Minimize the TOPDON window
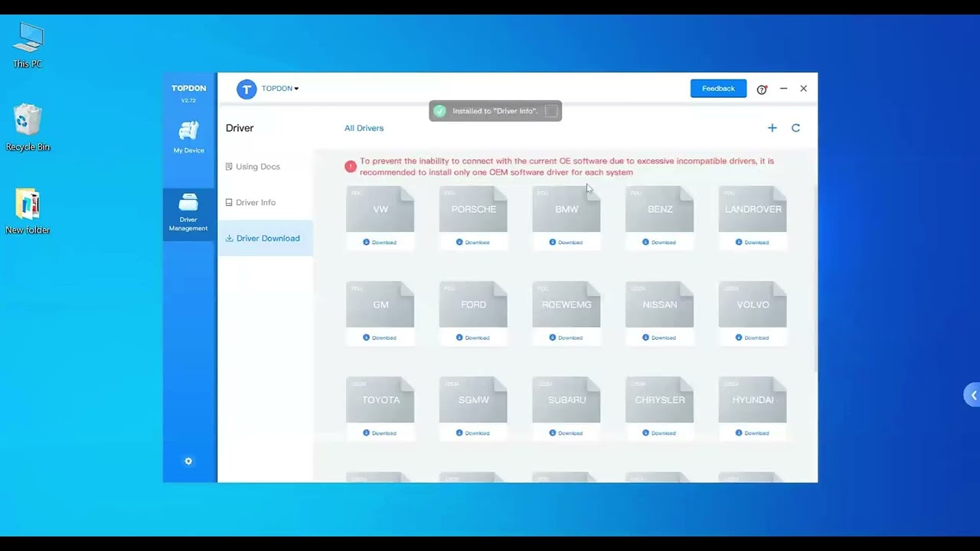The height and width of the screenshot is (551, 980). point(783,89)
